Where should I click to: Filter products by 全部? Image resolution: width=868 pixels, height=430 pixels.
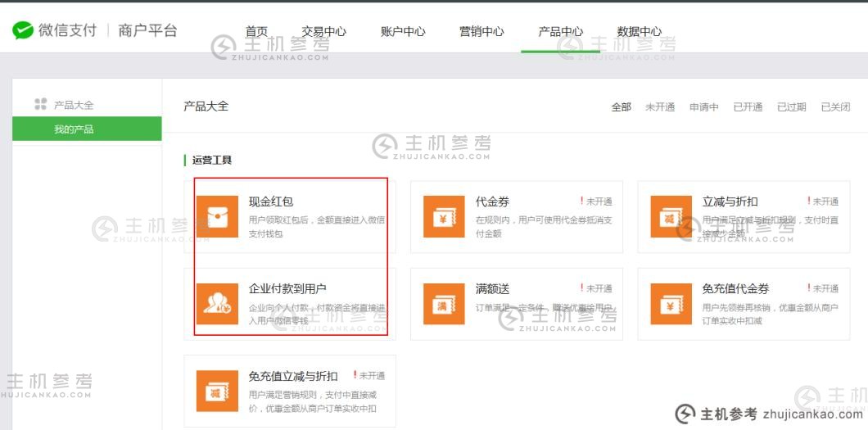(x=621, y=107)
